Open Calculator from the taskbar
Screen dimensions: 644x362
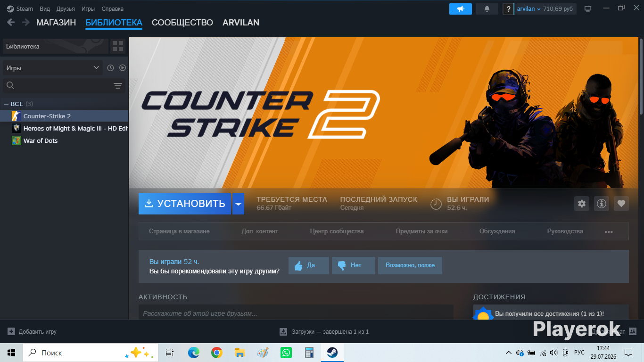pyautogui.click(x=309, y=353)
